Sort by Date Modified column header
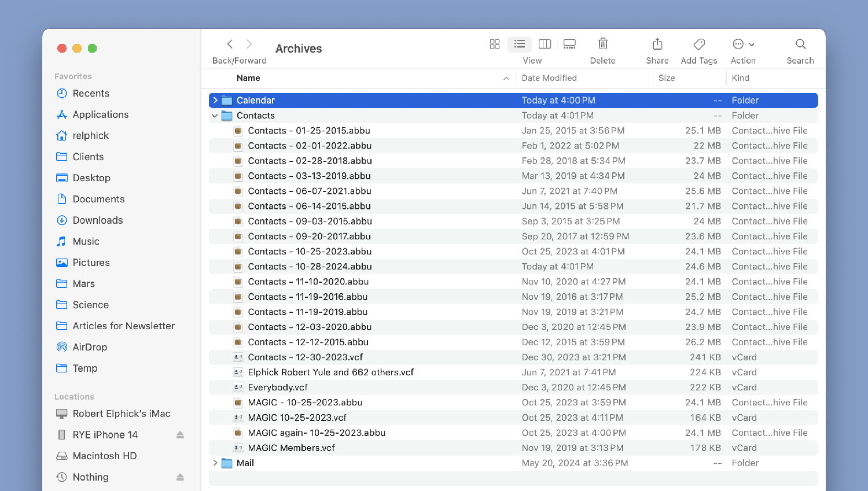 pos(549,78)
